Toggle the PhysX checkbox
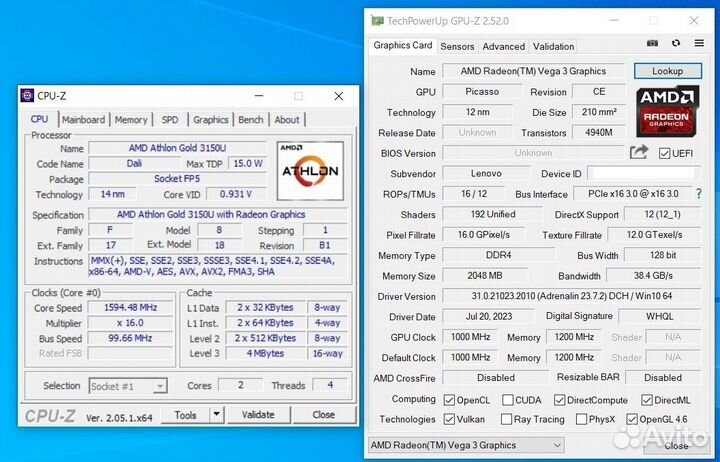This screenshot has width=720, height=462. (581, 419)
